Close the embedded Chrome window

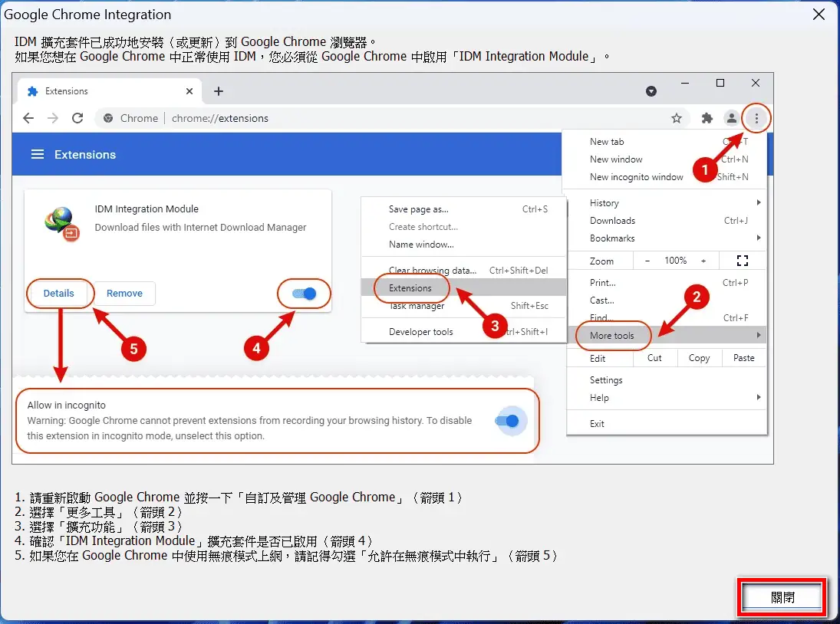pyautogui.click(x=756, y=83)
